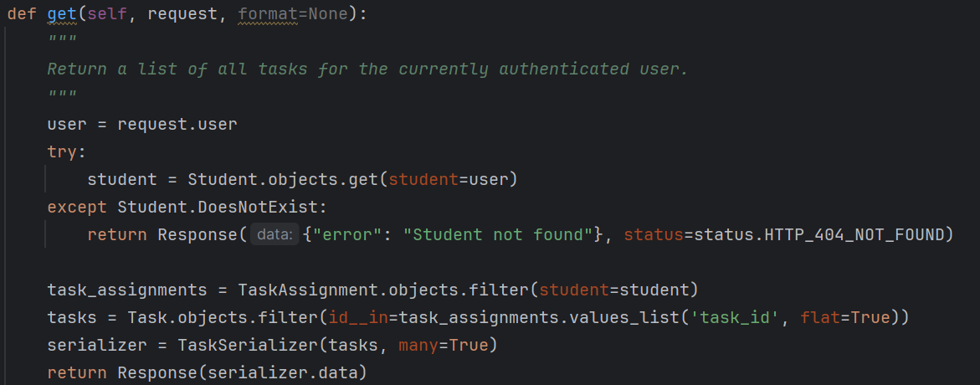Click Student.objects.get call
The height and width of the screenshot is (385, 980).
click(x=283, y=179)
